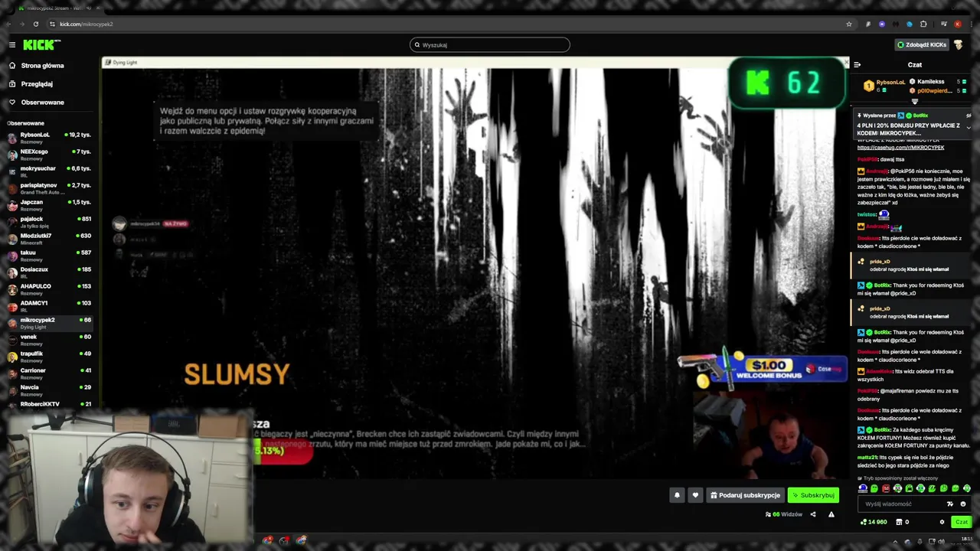
Task: Select mikrocypek2 channel in sidebar
Action: 49,323
